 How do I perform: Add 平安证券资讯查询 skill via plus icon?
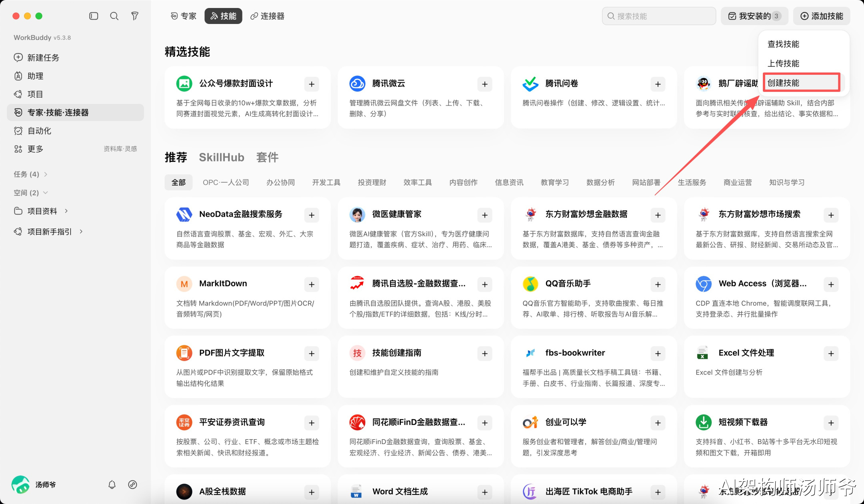[312, 423]
